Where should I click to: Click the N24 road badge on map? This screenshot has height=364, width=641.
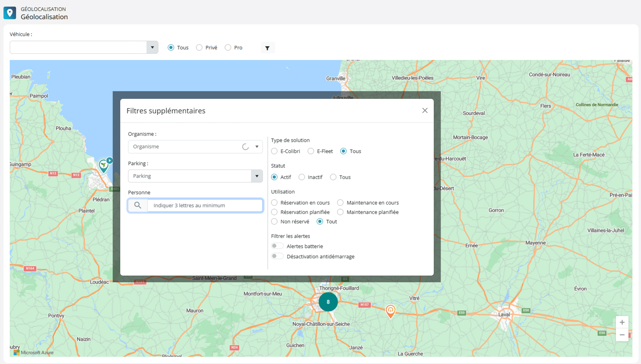click(x=234, y=348)
